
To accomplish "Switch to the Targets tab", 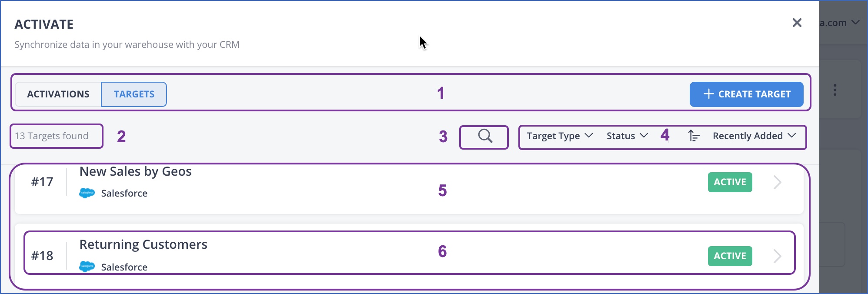I will pos(134,94).
